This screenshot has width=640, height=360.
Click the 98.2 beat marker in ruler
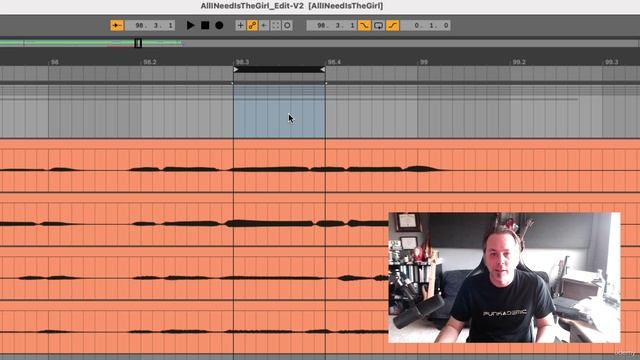pos(150,62)
